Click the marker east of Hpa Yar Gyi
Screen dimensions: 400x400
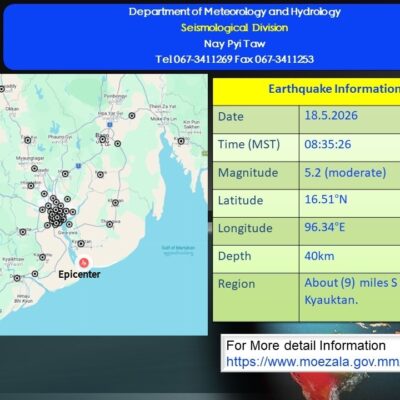tap(132, 116)
